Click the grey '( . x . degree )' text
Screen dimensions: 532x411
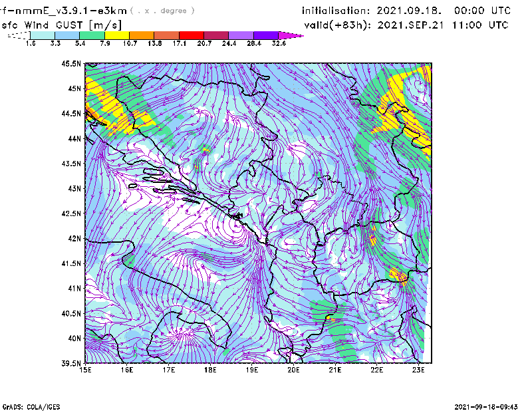click(x=162, y=11)
